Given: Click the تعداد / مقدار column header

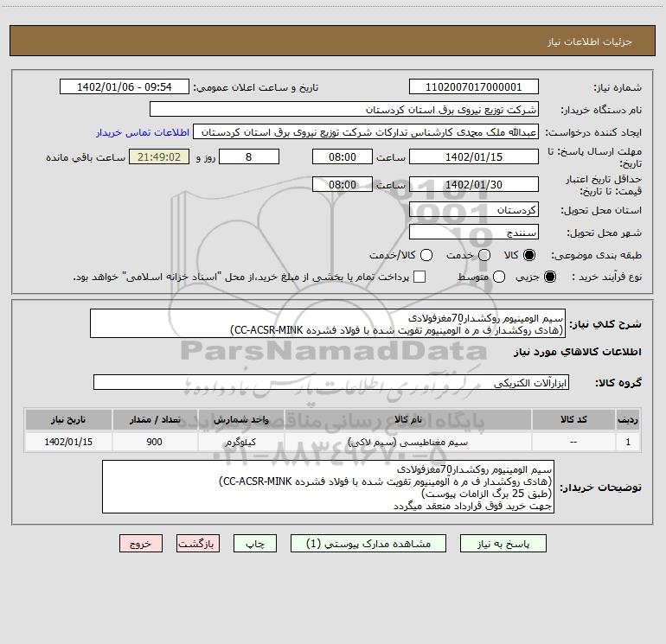Looking at the screenshot, I should [155, 419].
